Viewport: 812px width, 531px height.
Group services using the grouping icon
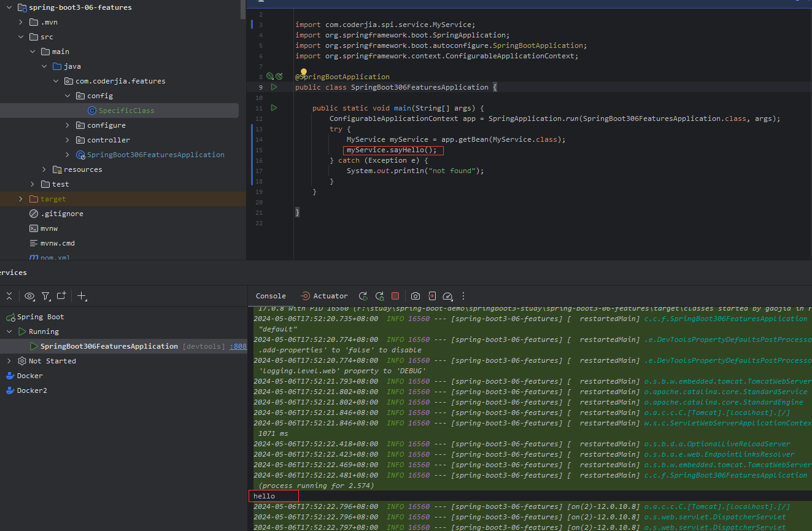tap(61, 296)
